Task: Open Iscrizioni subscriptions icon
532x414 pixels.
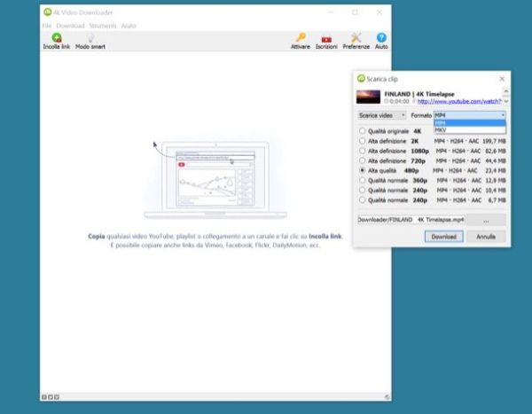Action: tap(327, 38)
